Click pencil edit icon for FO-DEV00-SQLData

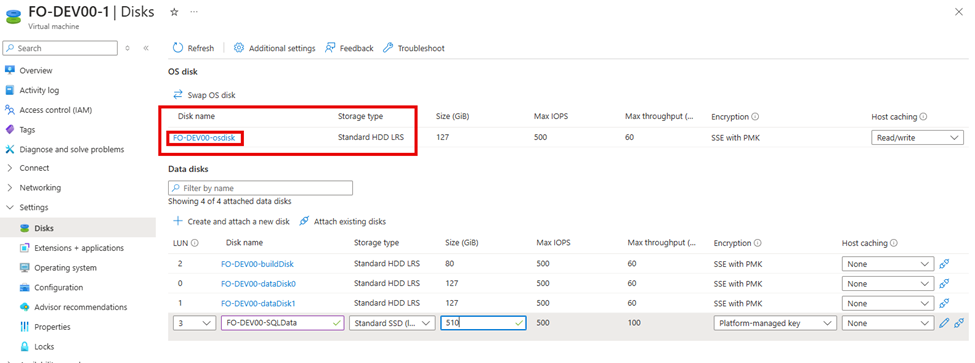click(x=945, y=323)
